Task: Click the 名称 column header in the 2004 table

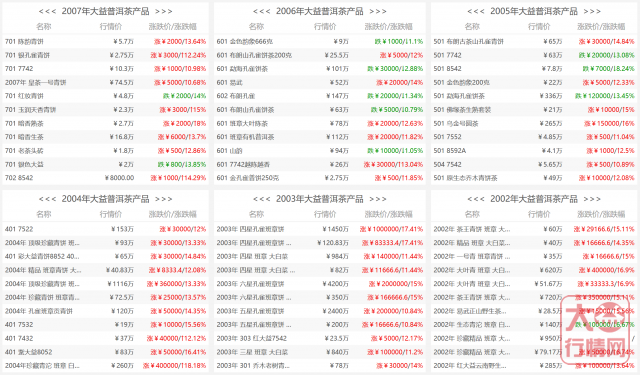Action: point(44,214)
